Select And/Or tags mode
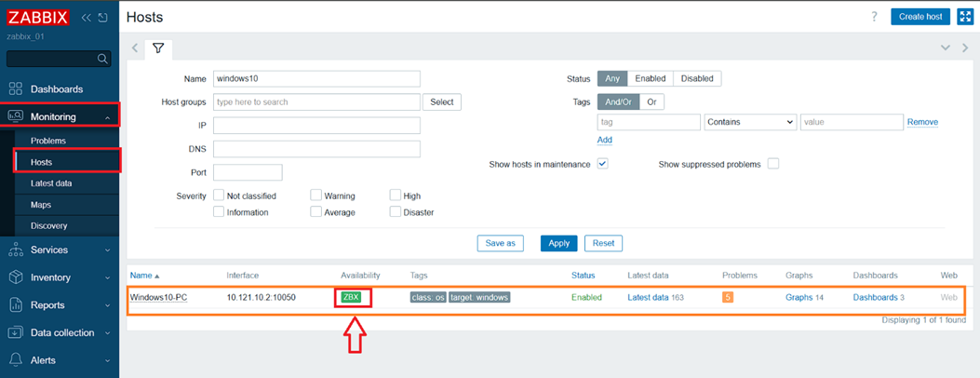This screenshot has width=980, height=378. 619,101
